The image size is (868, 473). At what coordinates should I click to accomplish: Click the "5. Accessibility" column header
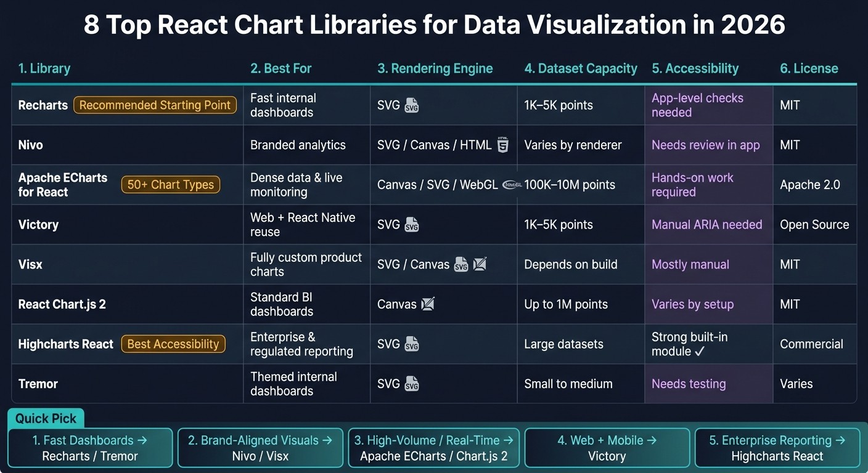(695, 68)
